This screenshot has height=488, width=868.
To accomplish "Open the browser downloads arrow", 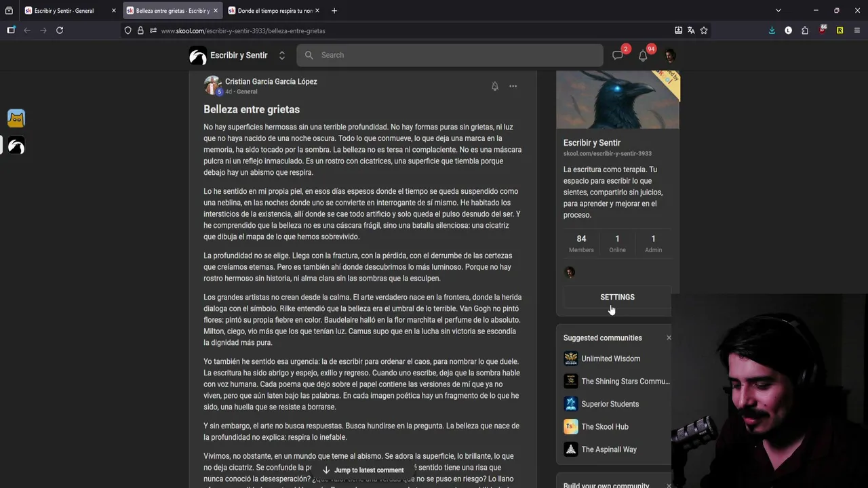I will click(772, 30).
